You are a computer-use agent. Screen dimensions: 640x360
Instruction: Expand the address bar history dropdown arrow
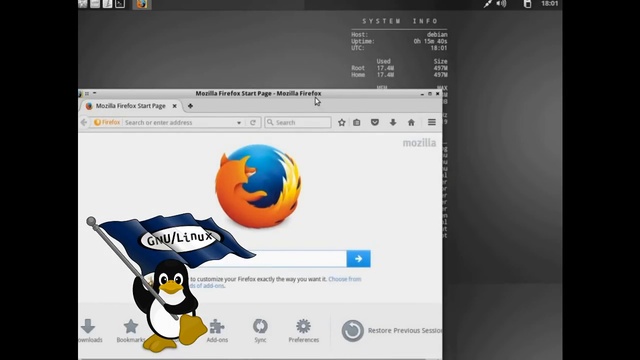click(239, 122)
